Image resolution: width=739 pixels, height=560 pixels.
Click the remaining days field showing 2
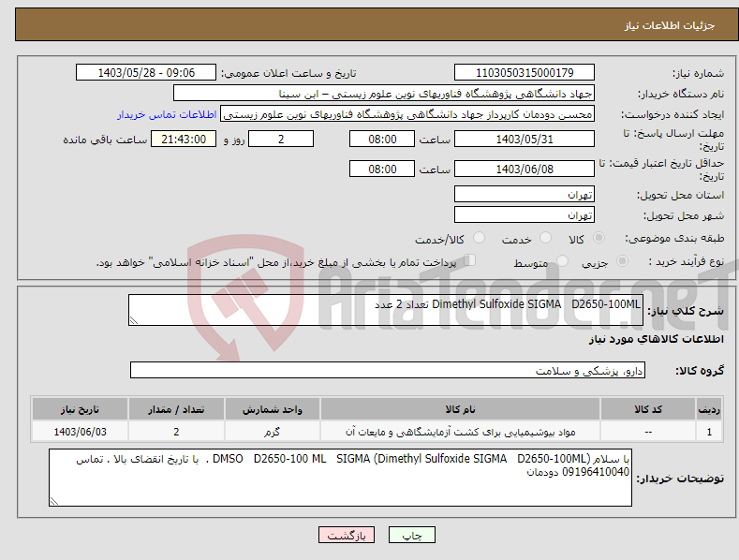tap(281, 139)
